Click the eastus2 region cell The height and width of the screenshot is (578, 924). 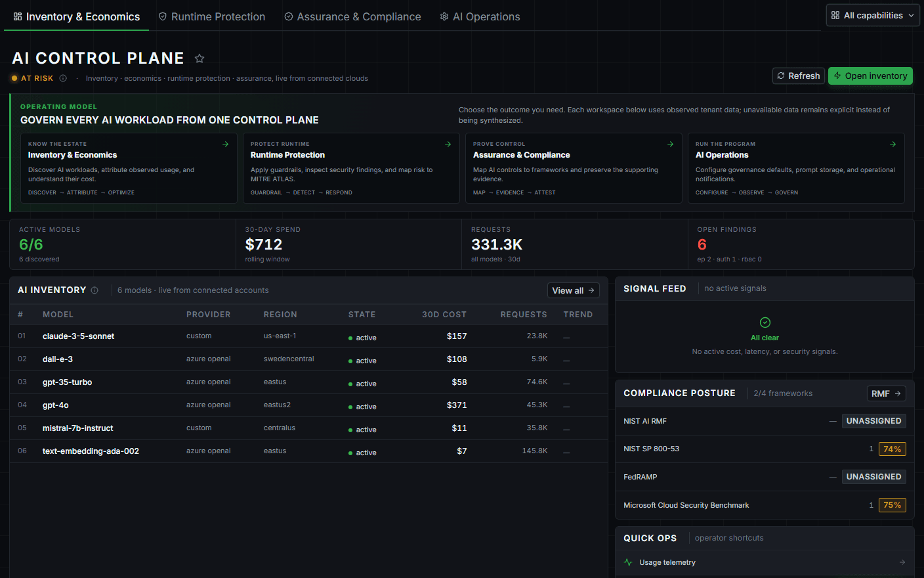[x=277, y=405]
